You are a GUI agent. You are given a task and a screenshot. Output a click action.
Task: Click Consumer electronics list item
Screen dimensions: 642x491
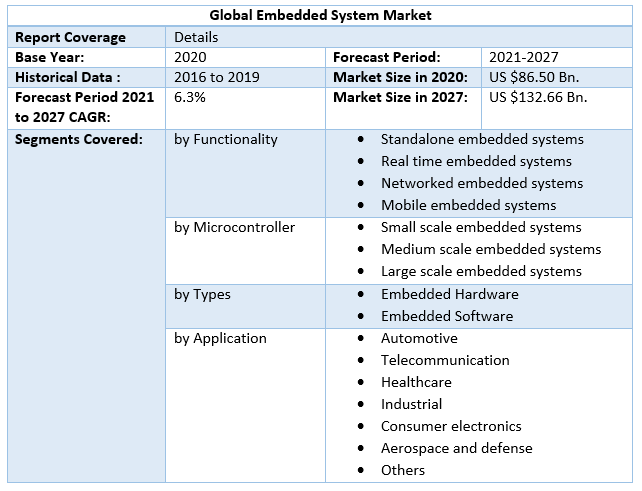click(x=451, y=426)
